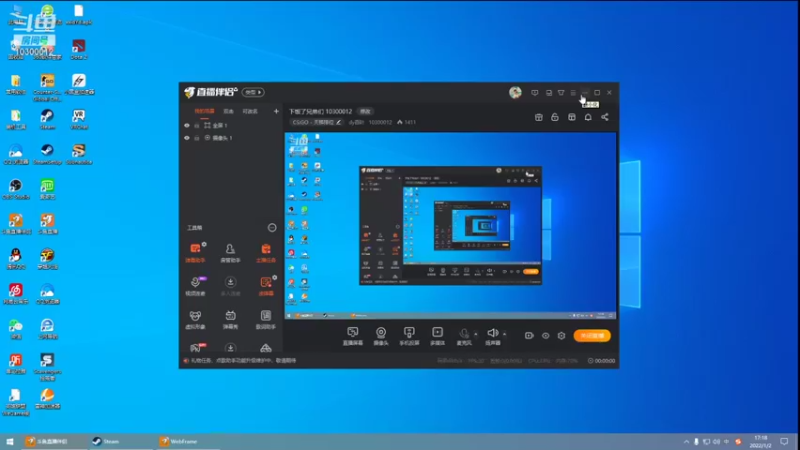Open the virtual avatar bear-face tool
Screen dimensions: 800x450
(195, 319)
